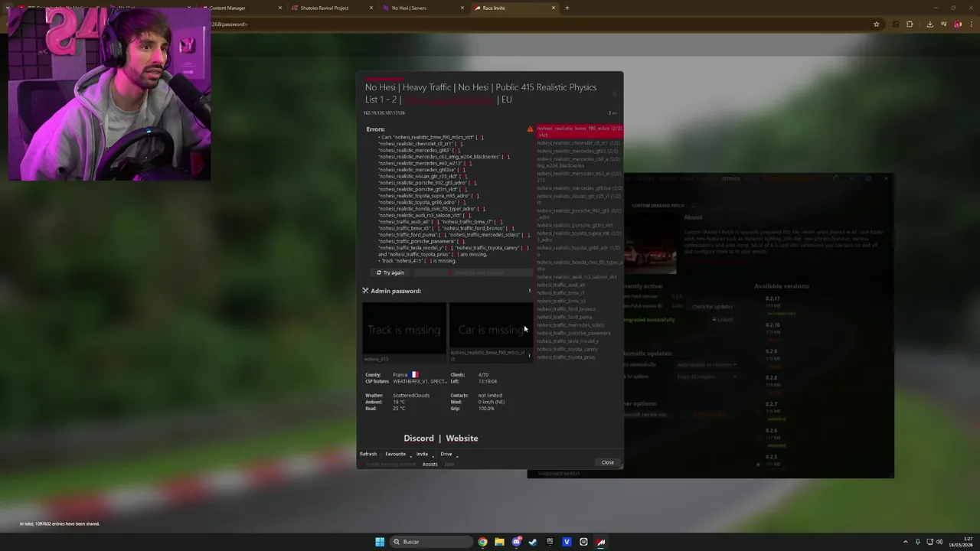Open File Explorer from the taskbar
The image size is (980, 551).
pos(499,542)
